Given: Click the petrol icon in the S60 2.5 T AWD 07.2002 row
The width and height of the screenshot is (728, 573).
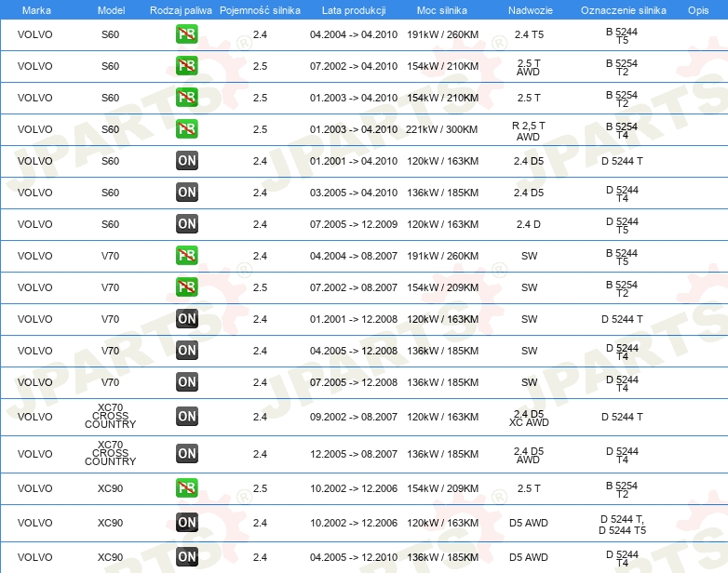Looking at the screenshot, I should [186, 66].
